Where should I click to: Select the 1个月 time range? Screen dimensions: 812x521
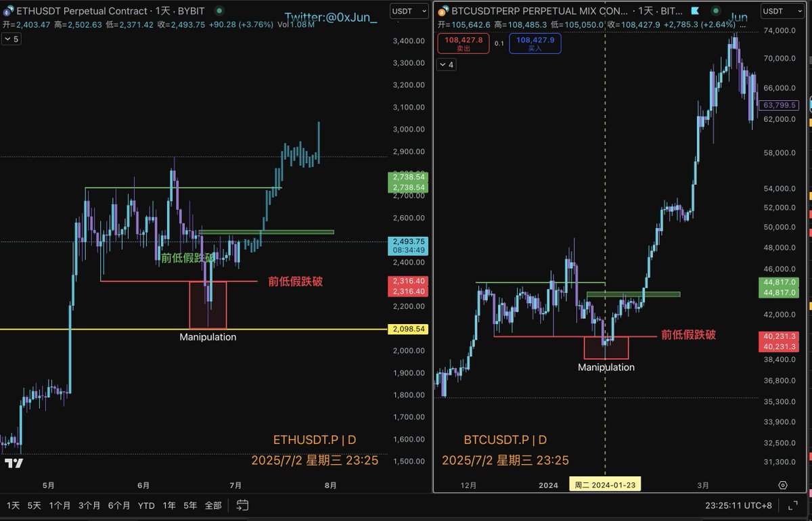(60, 505)
